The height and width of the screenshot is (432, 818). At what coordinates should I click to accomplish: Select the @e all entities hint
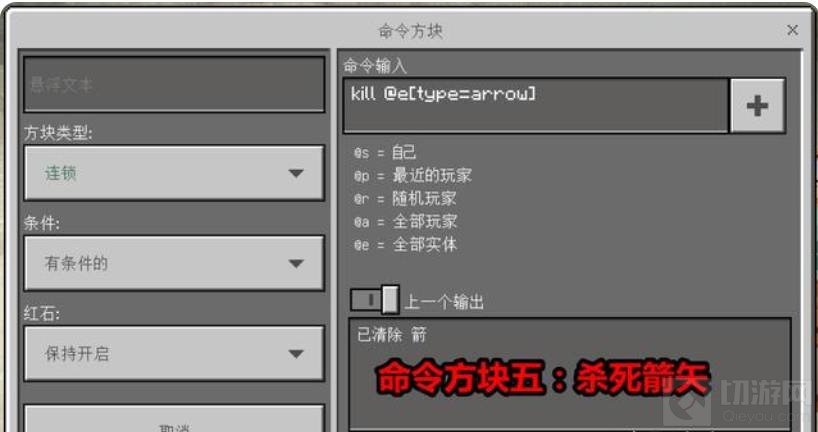click(405, 244)
